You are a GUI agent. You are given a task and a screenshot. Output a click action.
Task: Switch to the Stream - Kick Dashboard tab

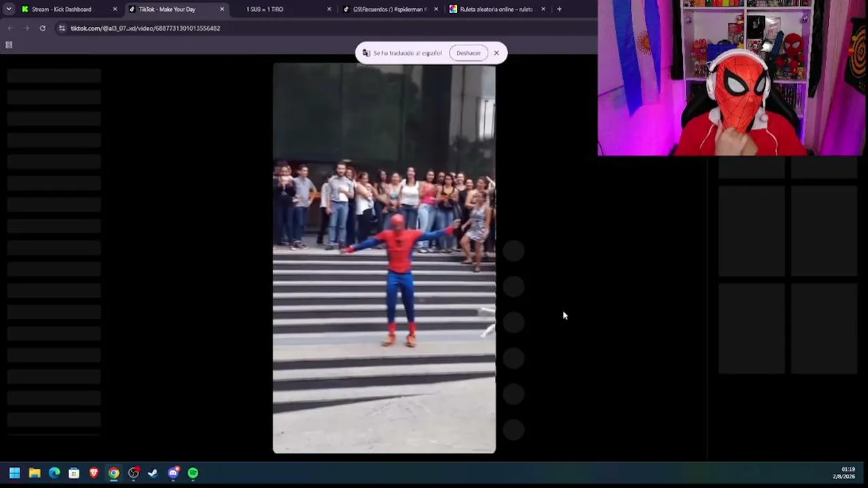(x=61, y=9)
